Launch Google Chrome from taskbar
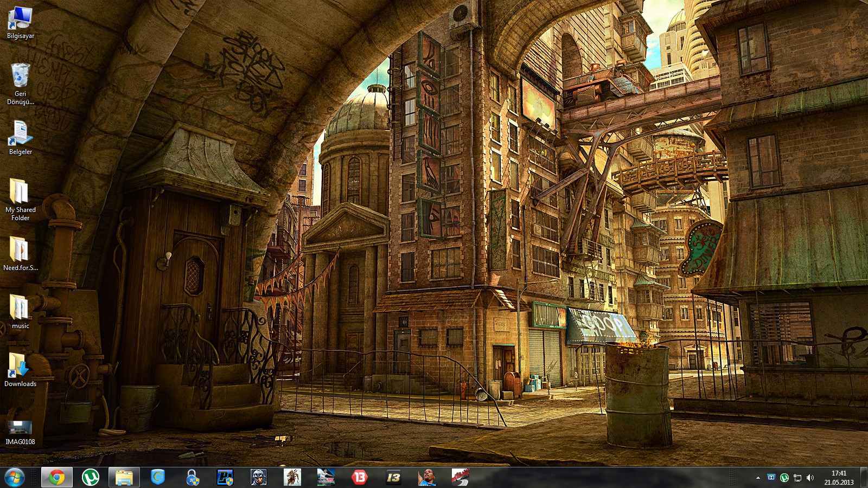This screenshot has width=868, height=488. pos(57,478)
